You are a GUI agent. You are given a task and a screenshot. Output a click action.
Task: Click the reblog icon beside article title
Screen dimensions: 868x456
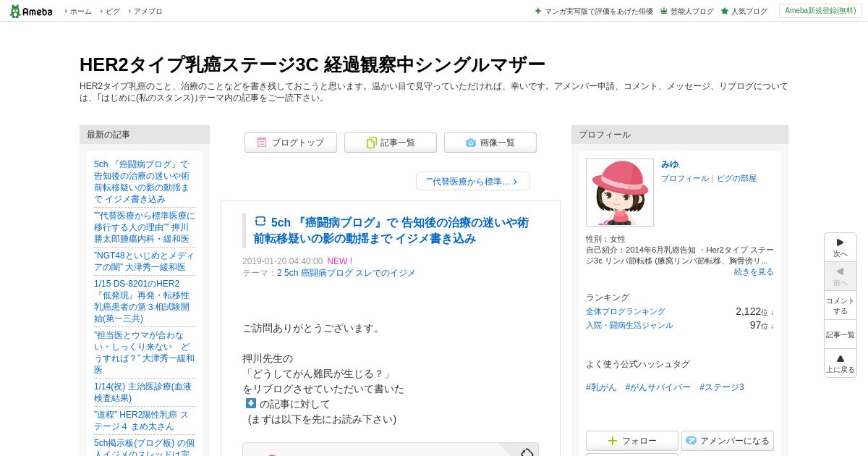point(260,221)
